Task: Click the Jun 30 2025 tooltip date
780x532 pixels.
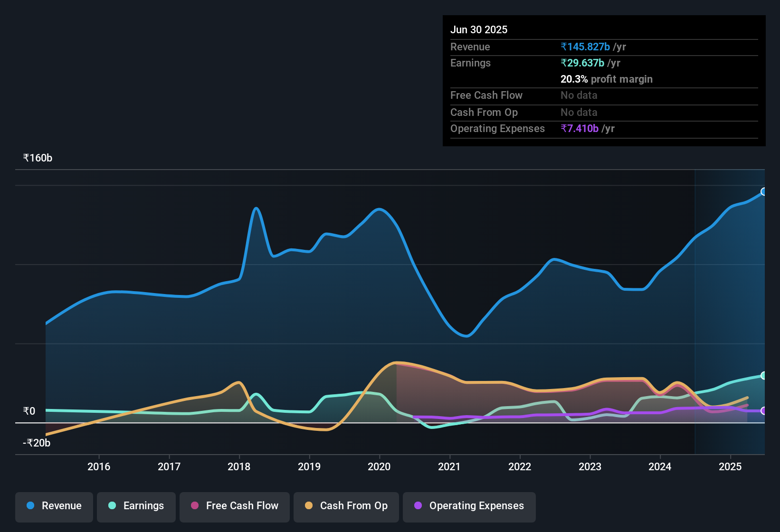Action: coord(479,29)
